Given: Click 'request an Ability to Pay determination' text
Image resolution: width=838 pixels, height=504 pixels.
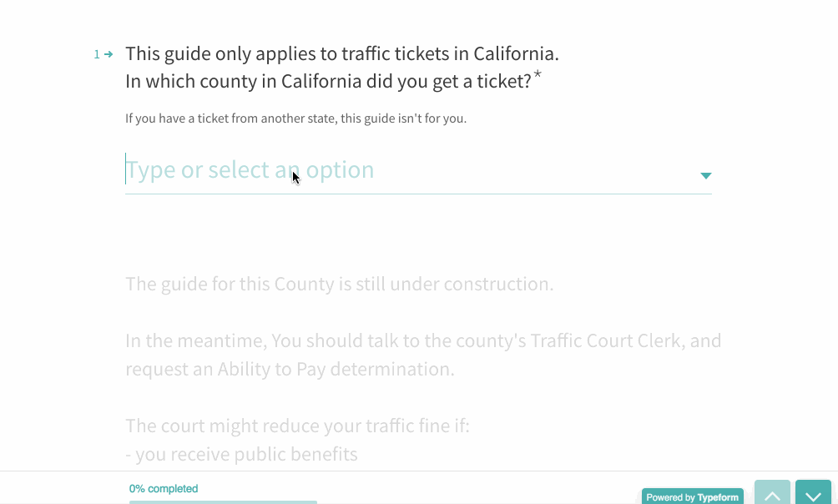Looking at the screenshot, I should pos(290,369).
